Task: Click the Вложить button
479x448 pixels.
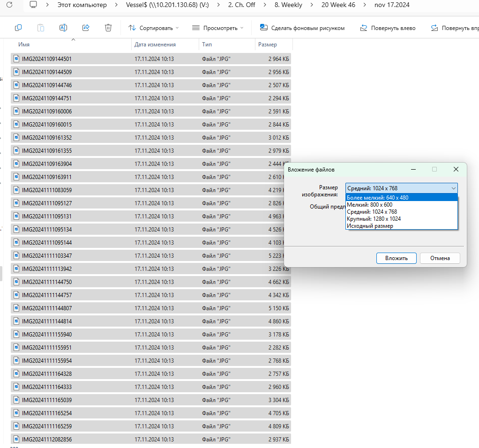Action: tap(396, 258)
